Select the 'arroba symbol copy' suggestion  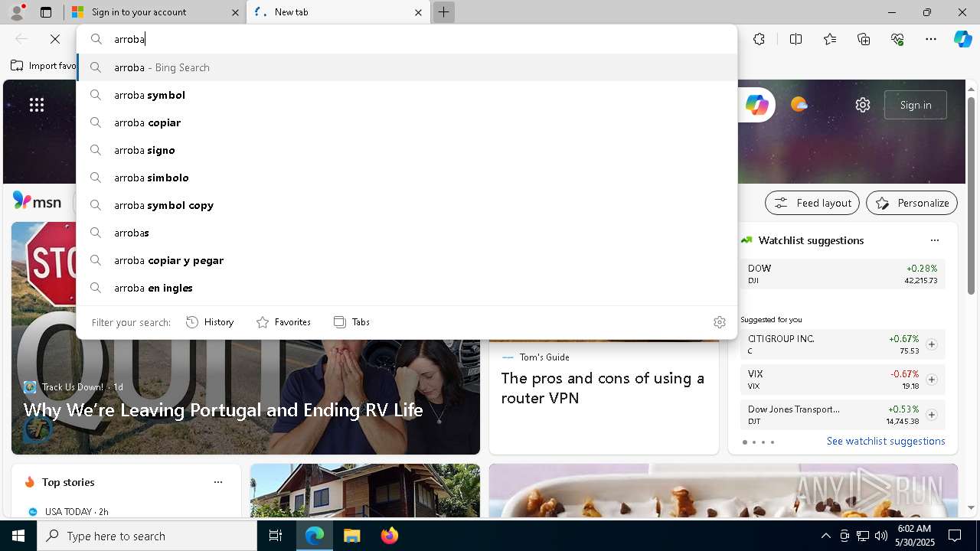pyautogui.click(x=407, y=205)
